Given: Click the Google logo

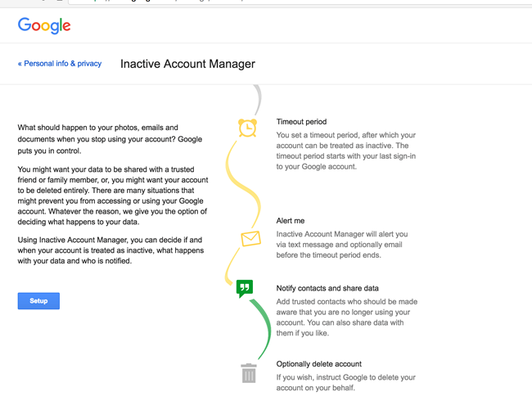Looking at the screenshot, I should (x=44, y=25).
